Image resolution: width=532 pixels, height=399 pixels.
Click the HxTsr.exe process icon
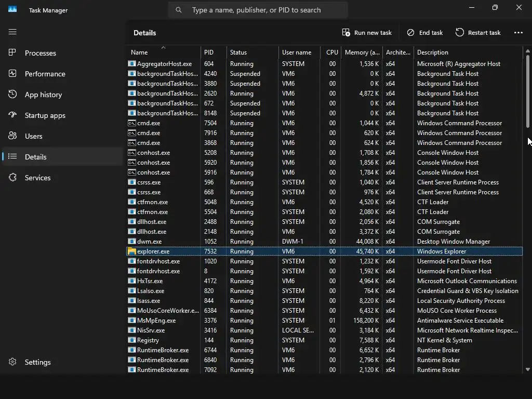tap(131, 281)
